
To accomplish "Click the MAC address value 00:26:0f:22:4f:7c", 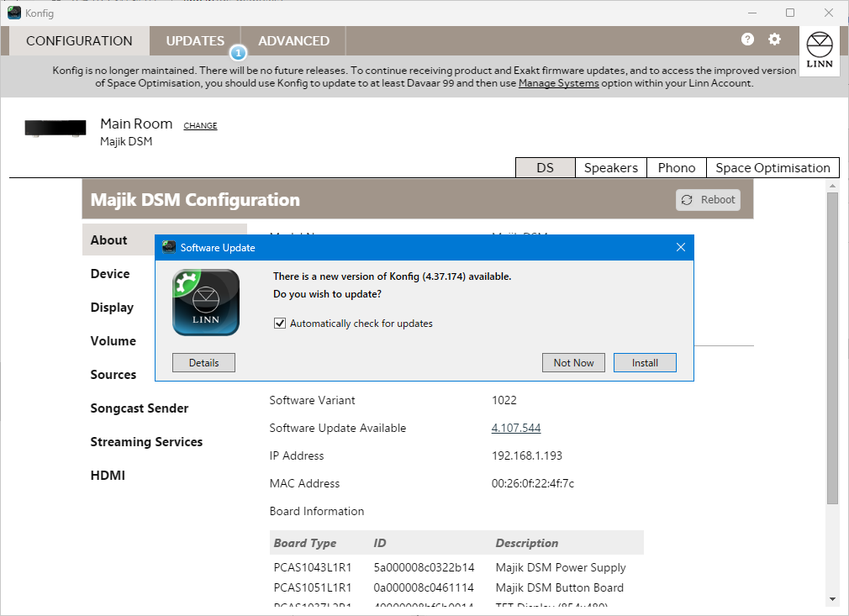I will tap(533, 483).
